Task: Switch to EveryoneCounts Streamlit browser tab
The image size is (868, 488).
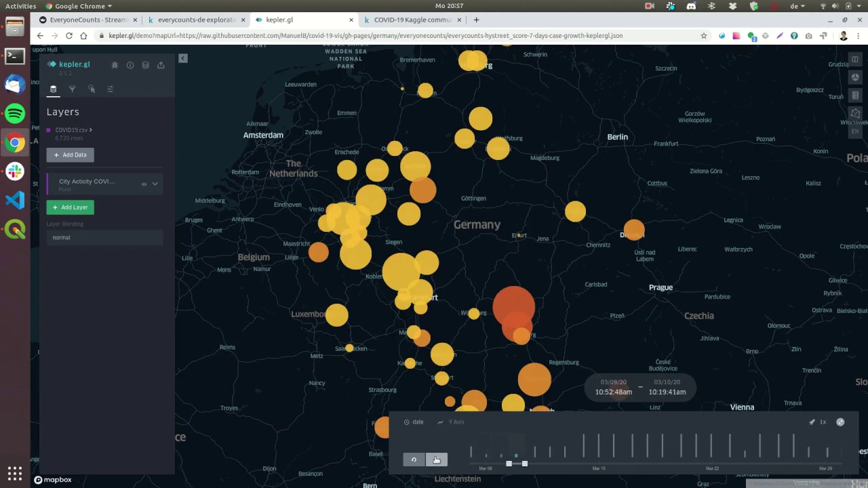Action: (88, 20)
